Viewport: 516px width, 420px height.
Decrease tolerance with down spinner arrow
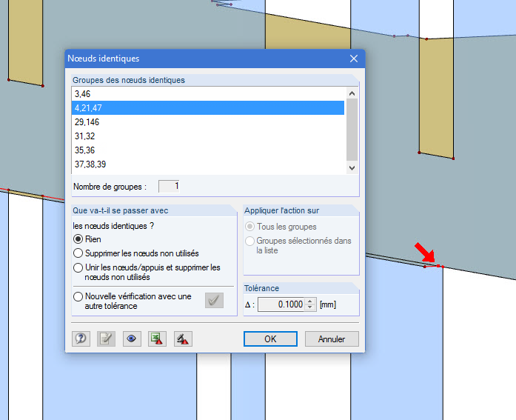coord(309,307)
